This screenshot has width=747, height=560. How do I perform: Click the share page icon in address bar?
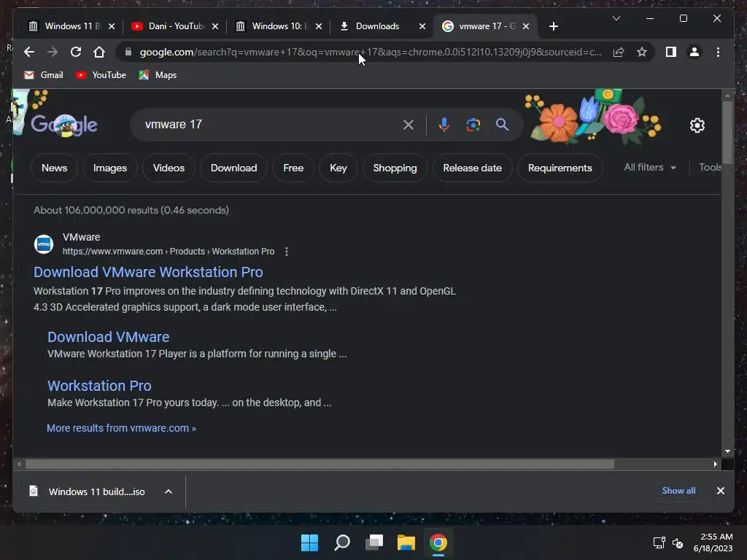(619, 52)
